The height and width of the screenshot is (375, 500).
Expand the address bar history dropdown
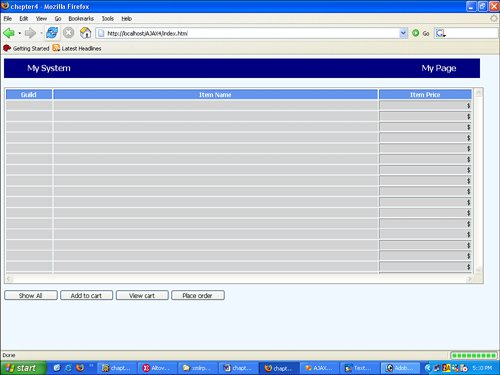click(x=403, y=33)
